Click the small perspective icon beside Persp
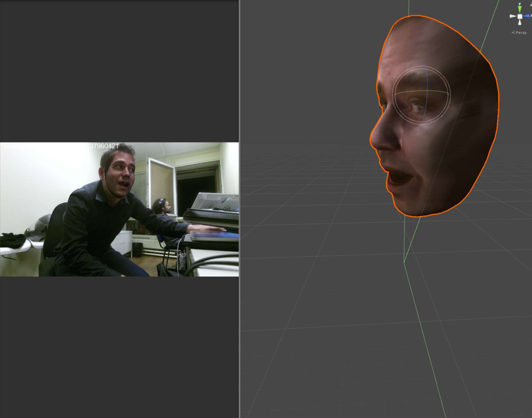 (513, 32)
